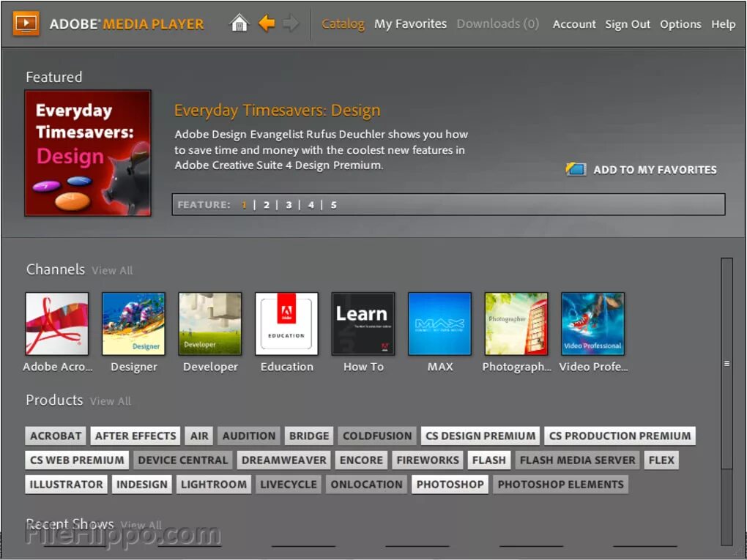Select the FLASH product tag

(x=488, y=460)
